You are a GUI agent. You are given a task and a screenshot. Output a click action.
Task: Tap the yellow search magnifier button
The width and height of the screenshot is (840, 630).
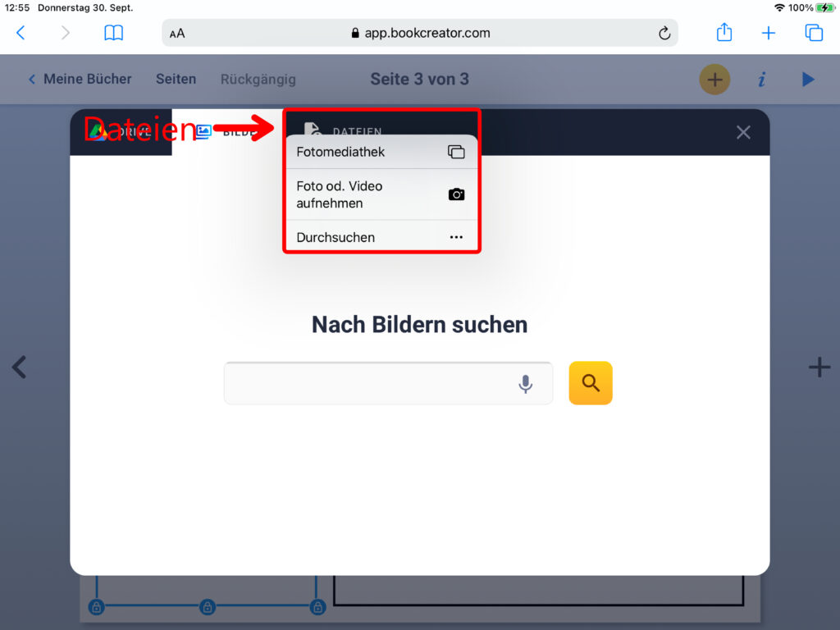(591, 383)
